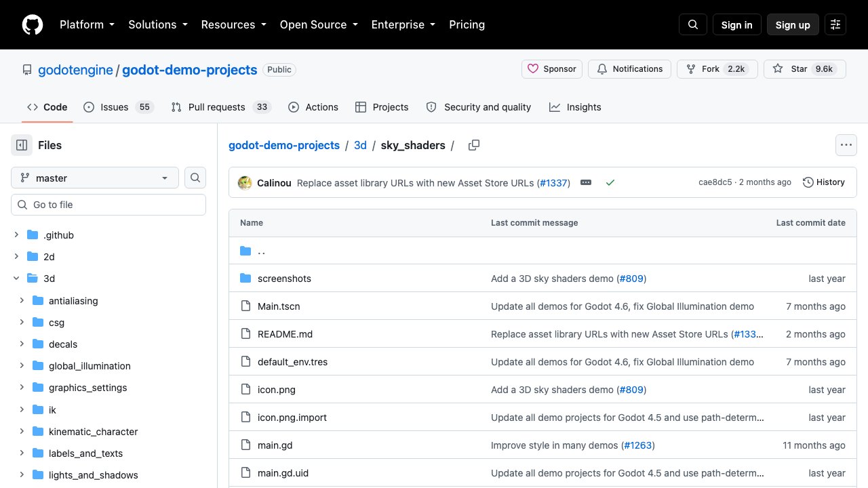
Task: Open the Open Source dropdown menu
Action: pyautogui.click(x=319, y=24)
